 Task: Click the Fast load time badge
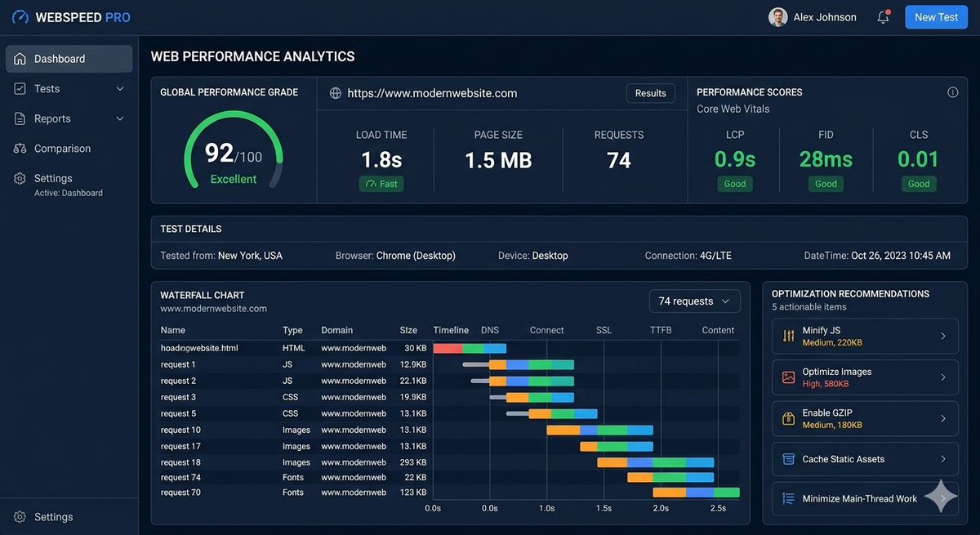381,184
